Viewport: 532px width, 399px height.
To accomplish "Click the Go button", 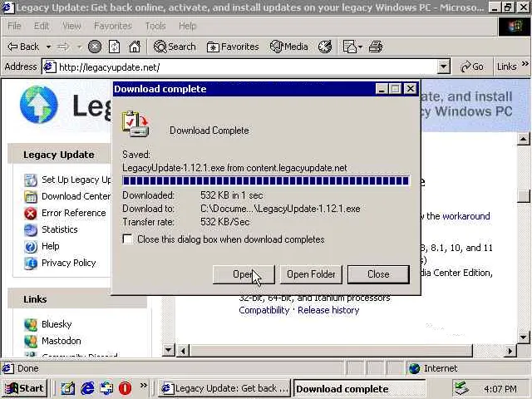I will click(472, 66).
